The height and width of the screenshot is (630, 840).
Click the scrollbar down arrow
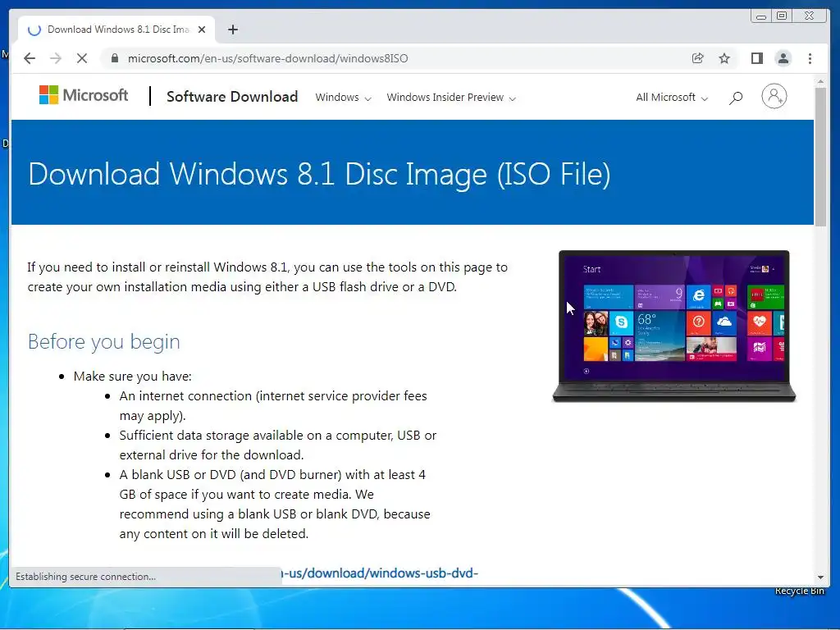coord(820,577)
